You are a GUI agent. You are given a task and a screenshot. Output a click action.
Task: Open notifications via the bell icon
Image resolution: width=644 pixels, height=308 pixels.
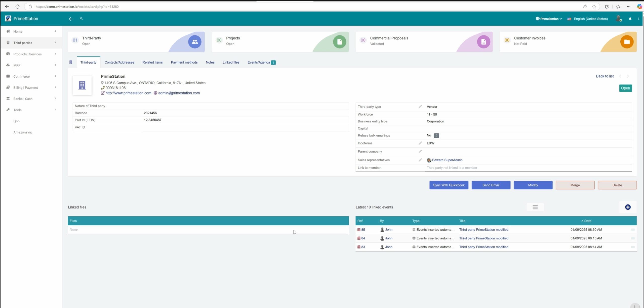(630, 19)
